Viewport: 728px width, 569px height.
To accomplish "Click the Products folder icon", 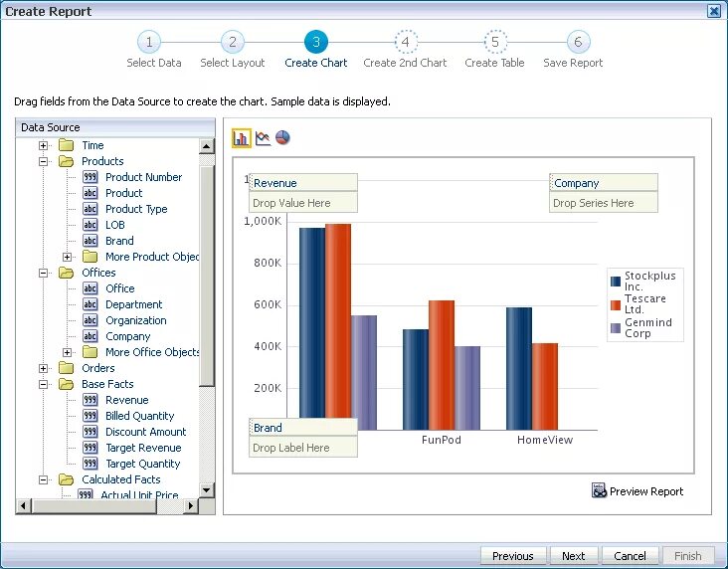I will pyautogui.click(x=67, y=161).
